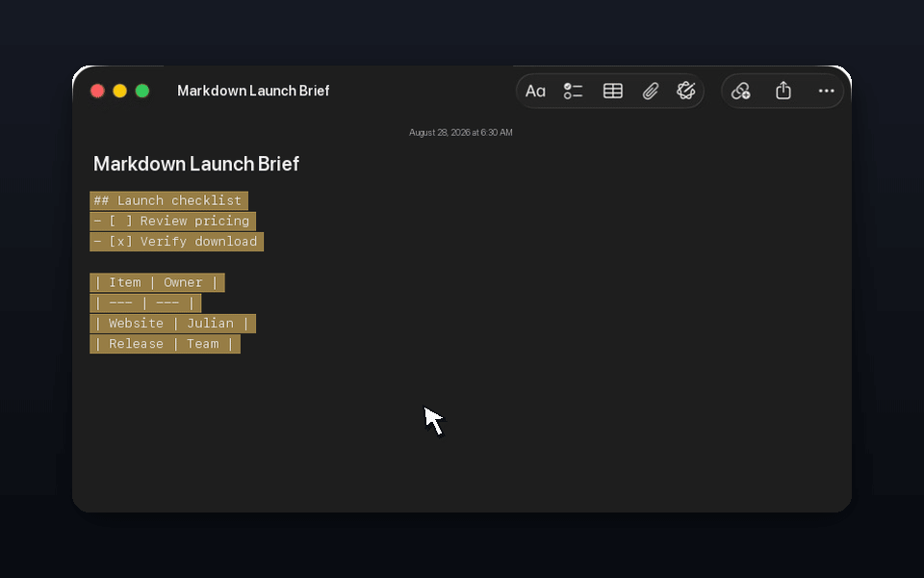
Task: Minimize the note window with yellow button
Action: click(120, 91)
